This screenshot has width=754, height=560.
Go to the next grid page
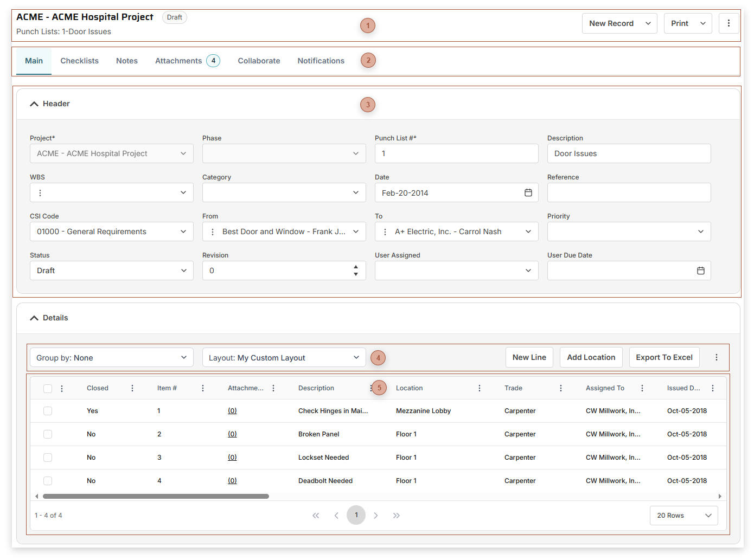pyautogui.click(x=376, y=516)
